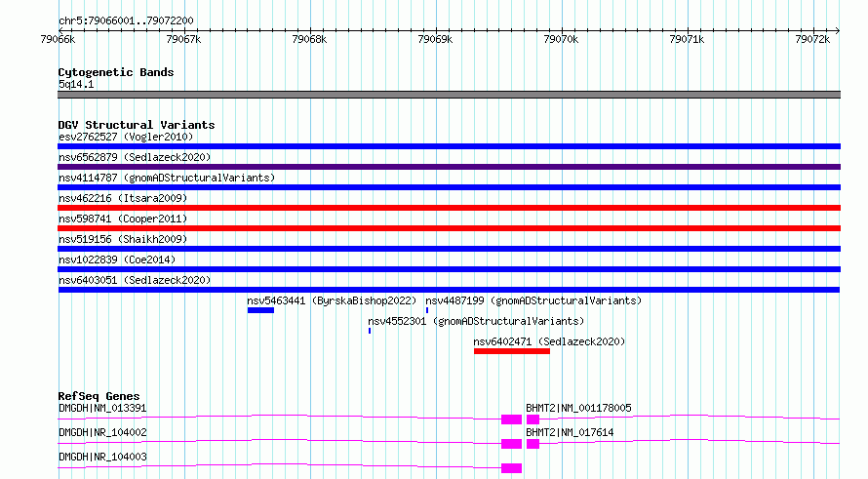The image size is (868, 479).
Task: Click the esv2762527 (Vogler2010) variant label
Action: 126,137
